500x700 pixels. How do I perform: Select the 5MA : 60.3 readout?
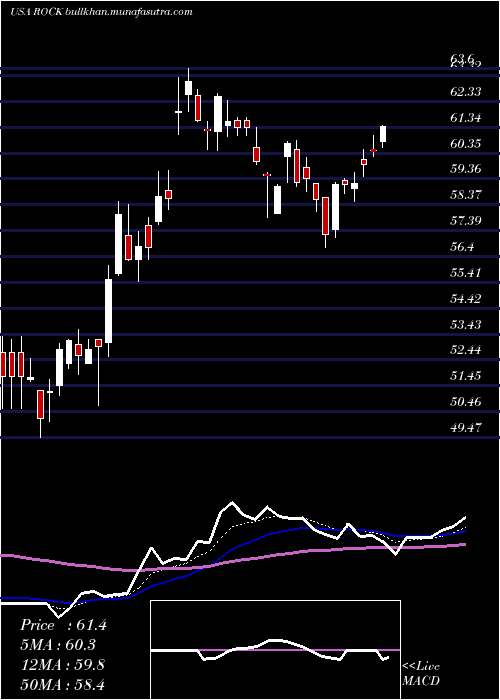[58, 645]
